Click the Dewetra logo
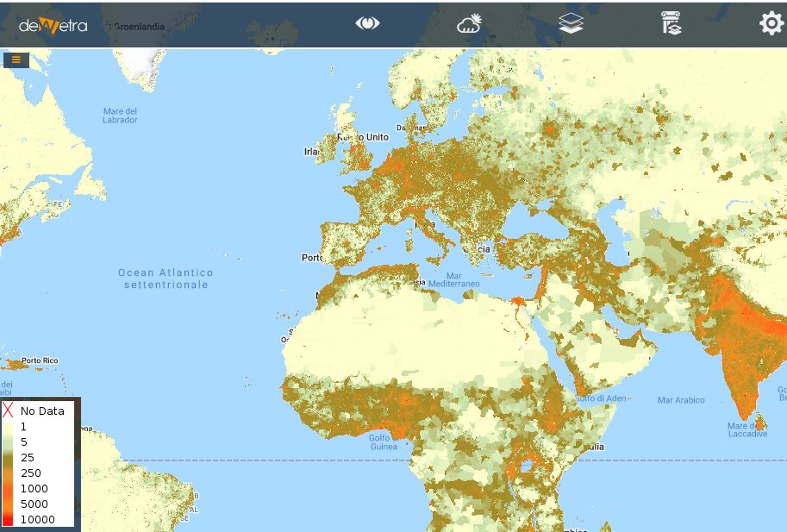 53,26
